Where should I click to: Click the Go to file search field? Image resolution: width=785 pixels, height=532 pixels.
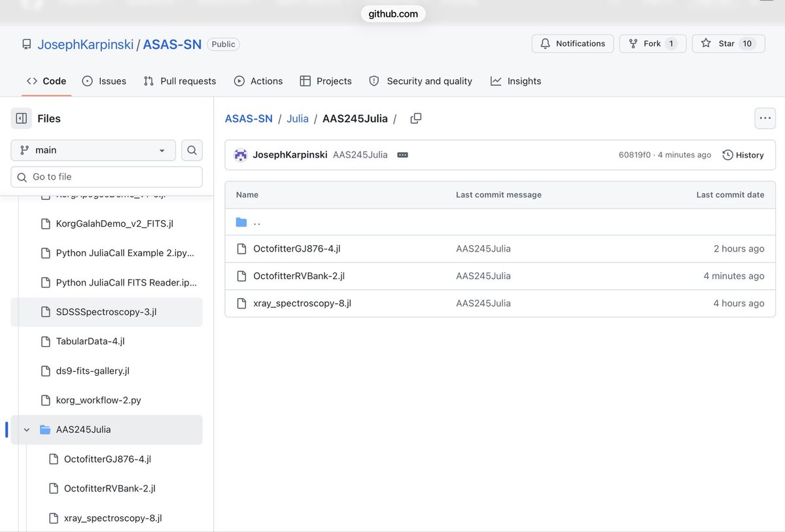point(107,176)
